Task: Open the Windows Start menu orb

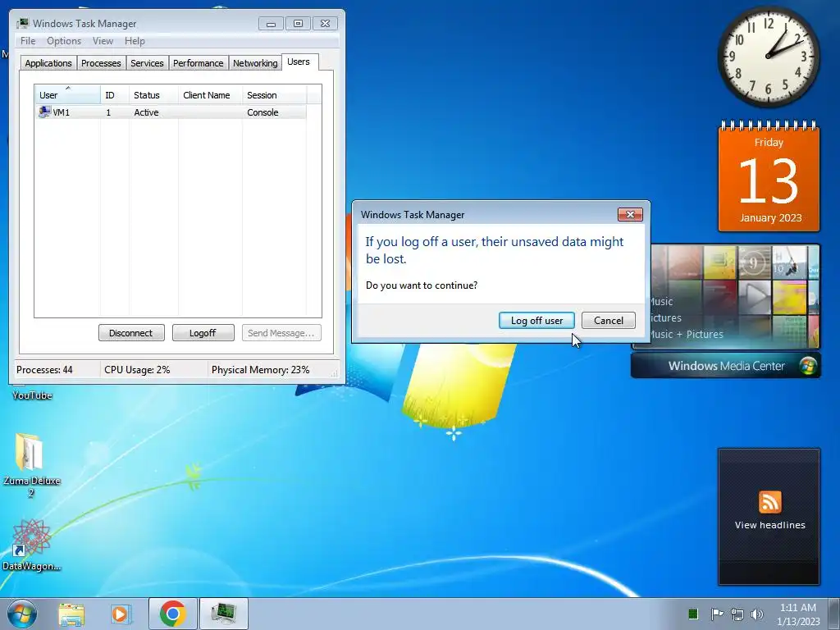Action: click(x=21, y=614)
